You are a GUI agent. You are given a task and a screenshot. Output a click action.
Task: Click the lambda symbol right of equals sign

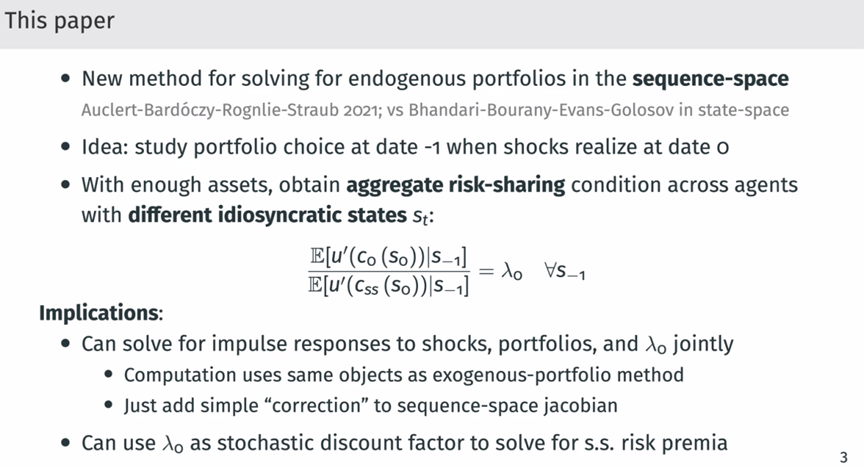point(511,271)
